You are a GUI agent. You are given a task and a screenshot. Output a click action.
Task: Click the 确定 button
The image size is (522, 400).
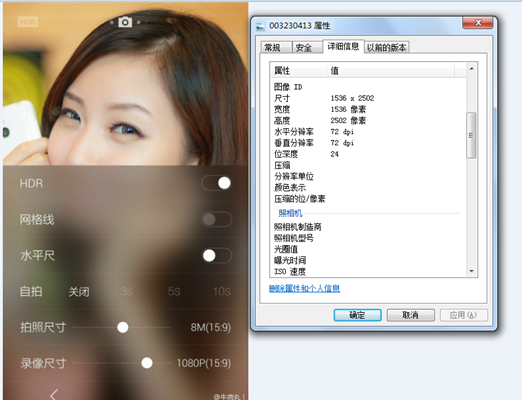(x=357, y=315)
